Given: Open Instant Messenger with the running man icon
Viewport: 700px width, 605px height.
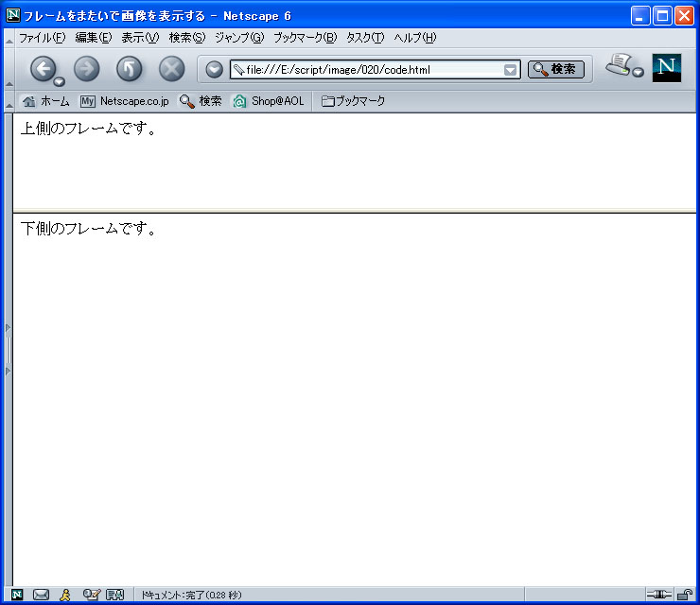Looking at the screenshot, I should click(x=65, y=595).
